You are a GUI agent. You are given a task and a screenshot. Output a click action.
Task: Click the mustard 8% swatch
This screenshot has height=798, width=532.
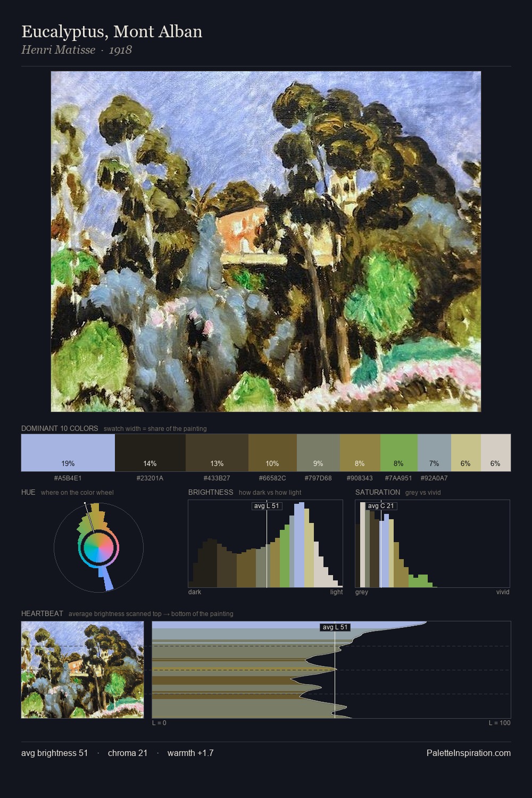[x=360, y=453]
